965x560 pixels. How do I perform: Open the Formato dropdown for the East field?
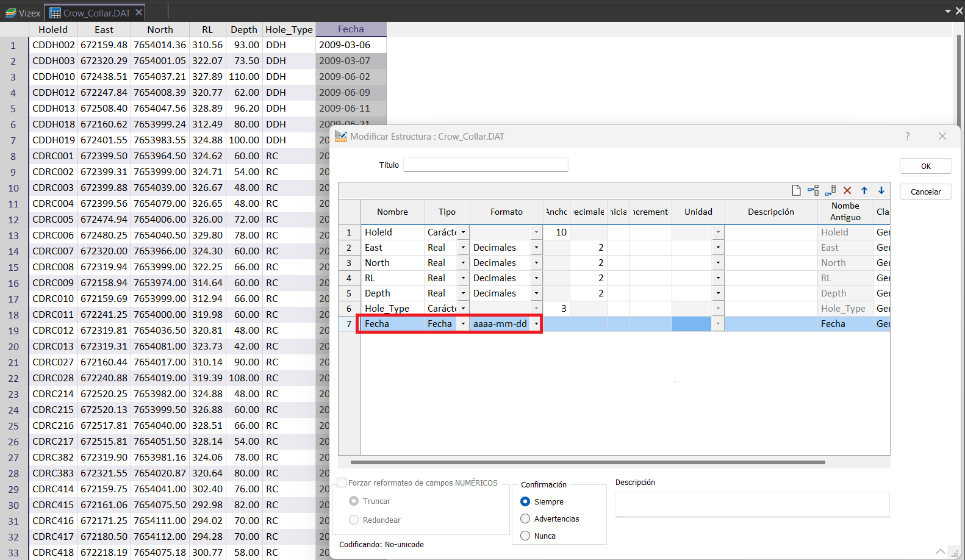536,248
